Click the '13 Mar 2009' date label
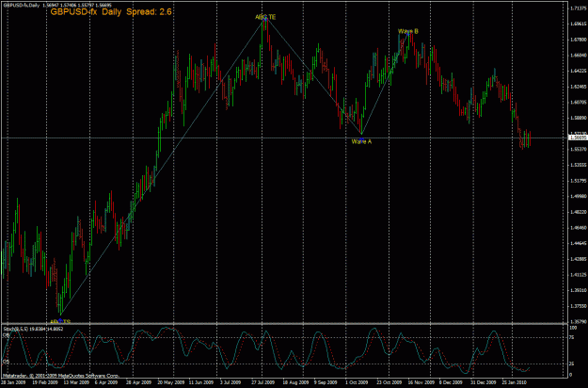This screenshot has height=388, width=588. [76, 382]
